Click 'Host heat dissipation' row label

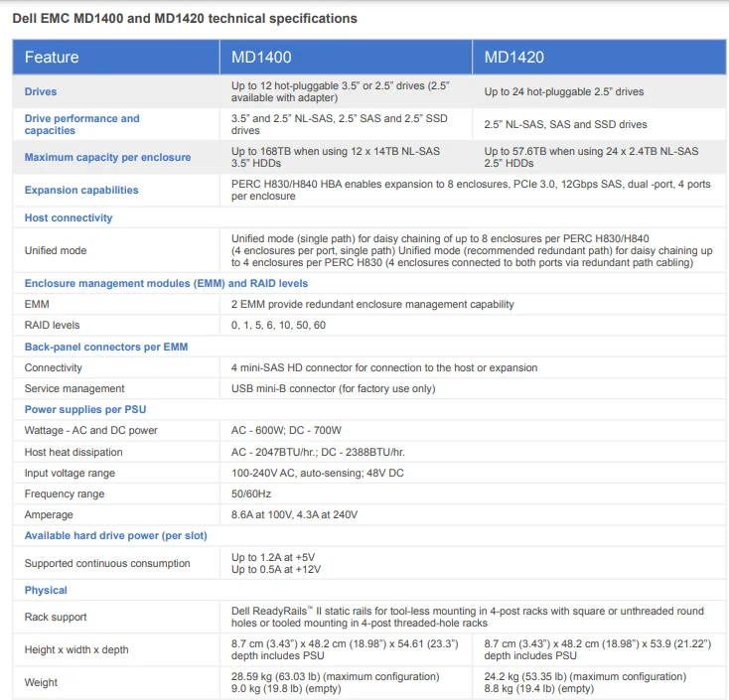pyautogui.click(x=73, y=452)
